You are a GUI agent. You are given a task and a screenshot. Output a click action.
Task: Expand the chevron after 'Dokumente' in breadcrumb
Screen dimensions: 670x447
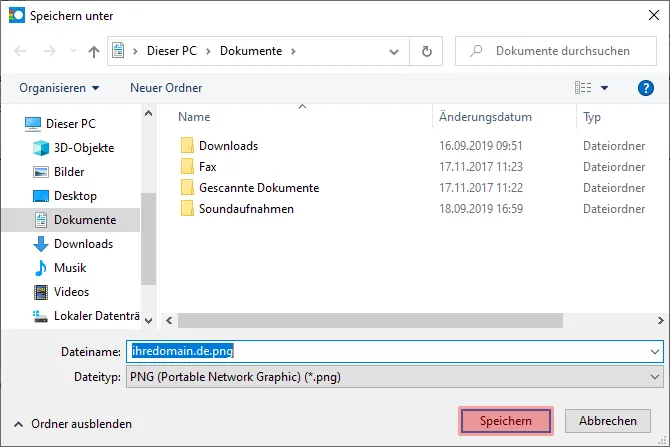(x=293, y=51)
